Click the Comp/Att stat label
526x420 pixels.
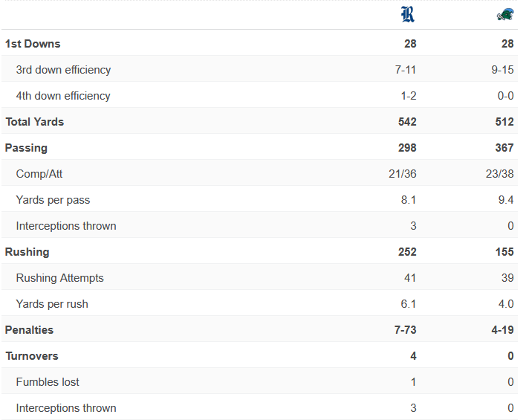point(39,174)
